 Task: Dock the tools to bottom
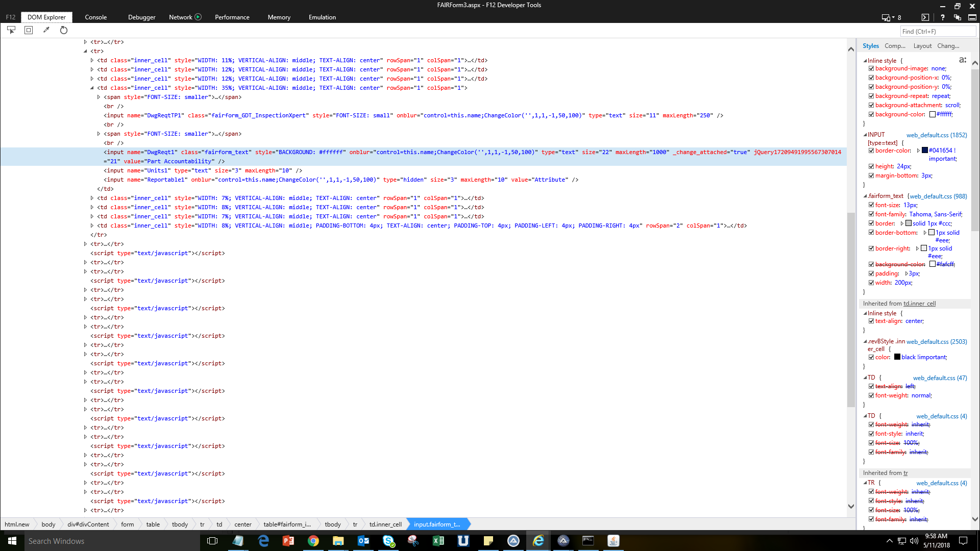(972, 17)
